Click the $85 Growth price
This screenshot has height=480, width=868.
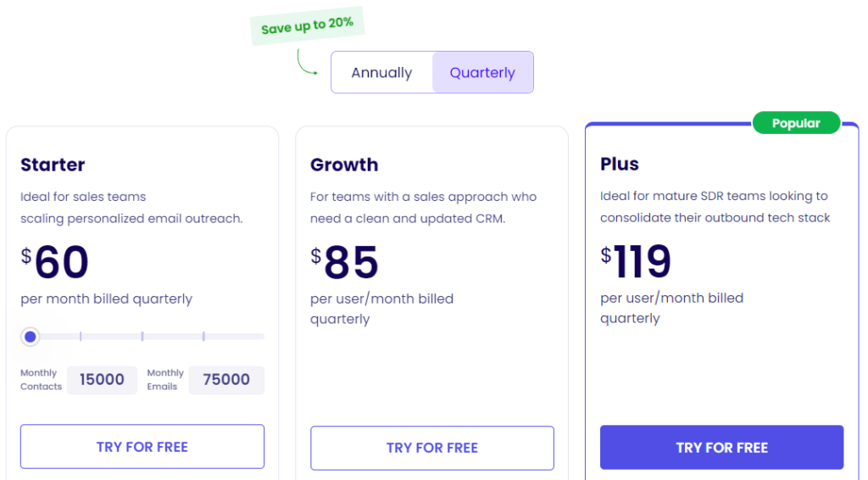click(345, 262)
